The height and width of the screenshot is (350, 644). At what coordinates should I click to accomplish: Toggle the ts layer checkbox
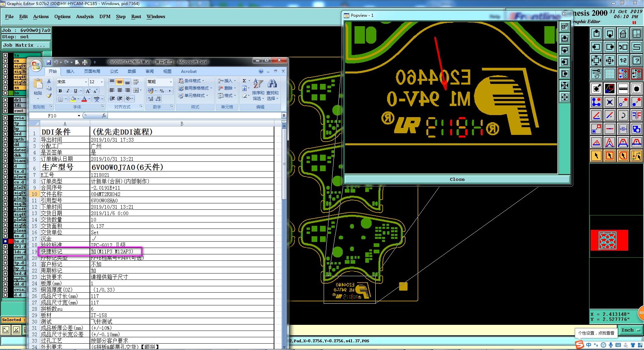5,55
